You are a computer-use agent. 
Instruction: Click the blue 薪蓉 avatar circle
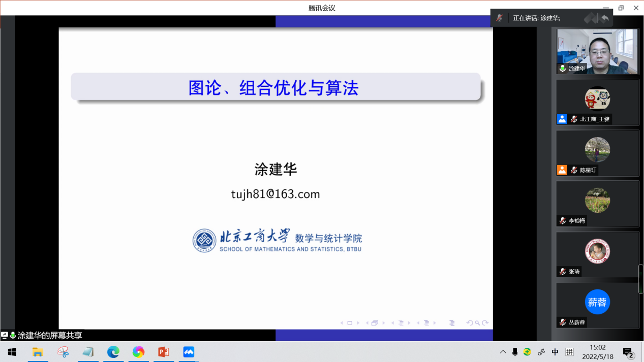(597, 302)
